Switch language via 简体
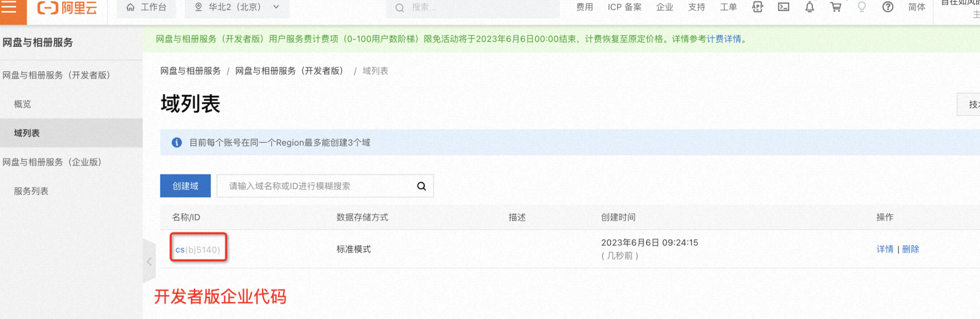Viewport: 980px width, 319px height. [917, 7]
